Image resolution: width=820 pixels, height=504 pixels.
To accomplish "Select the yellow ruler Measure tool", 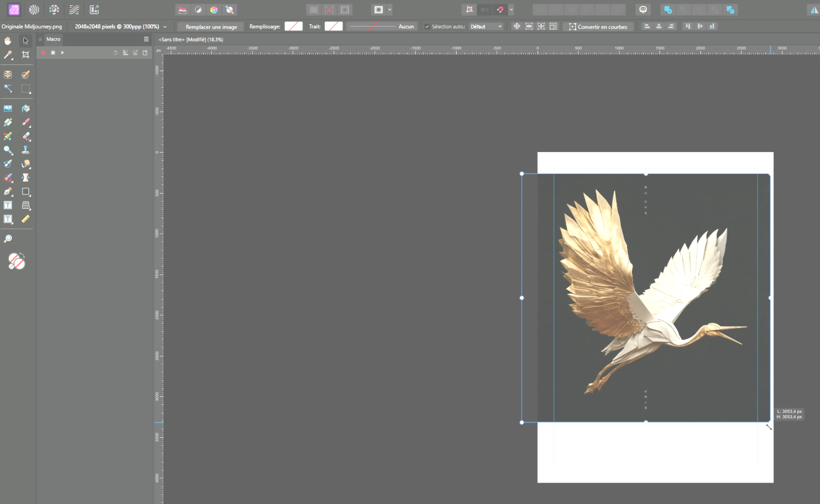I will (x=26, y=219).
